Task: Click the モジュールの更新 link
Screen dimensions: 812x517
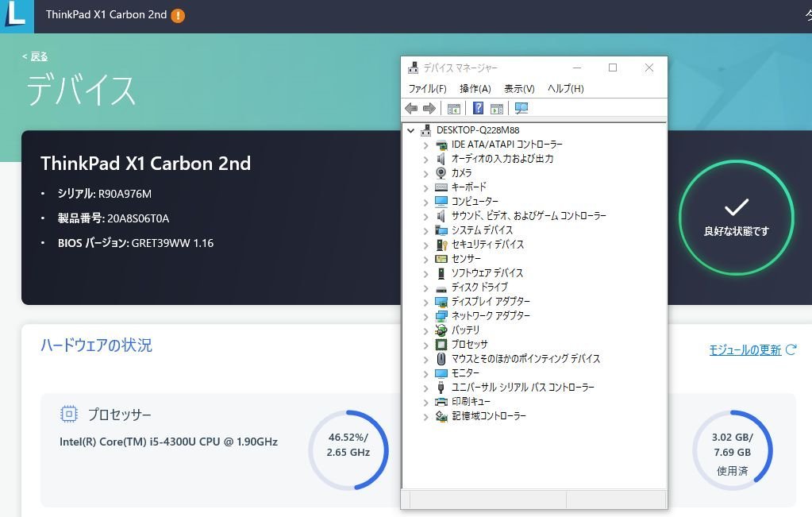Action: 745,350
